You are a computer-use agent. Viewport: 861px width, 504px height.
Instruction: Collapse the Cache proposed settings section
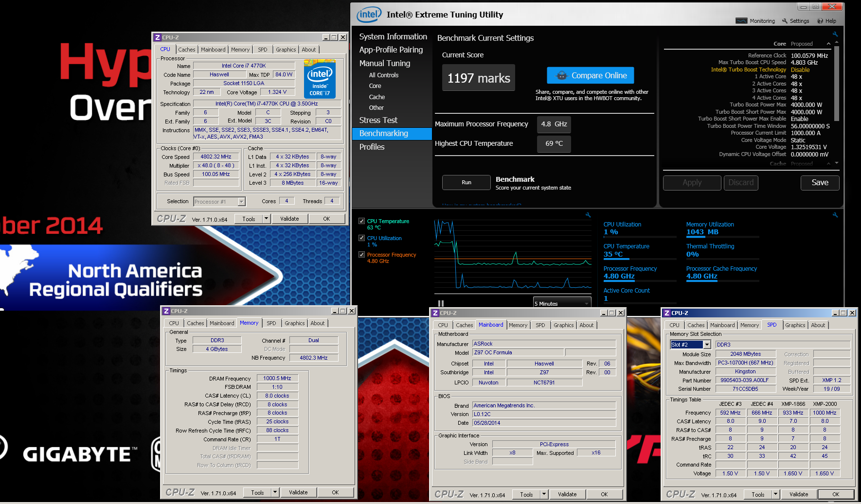(x=829, y=164)
